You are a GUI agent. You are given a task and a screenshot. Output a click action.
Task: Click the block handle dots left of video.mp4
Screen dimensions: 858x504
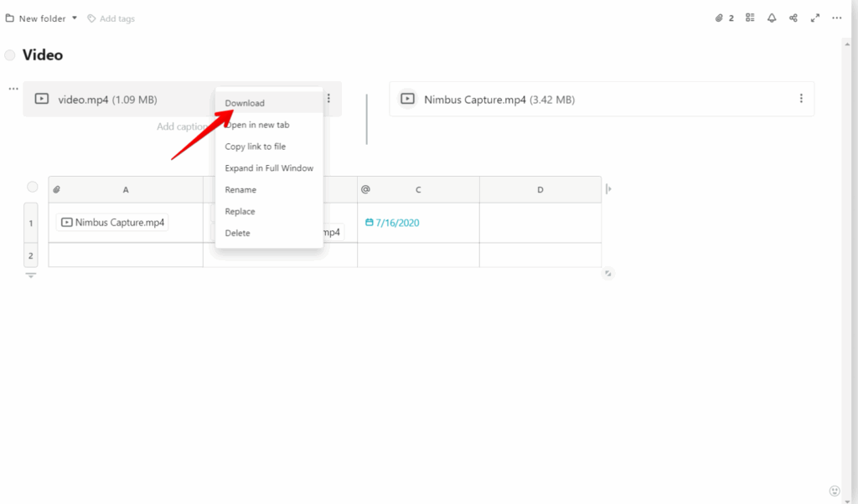[13, 89]
